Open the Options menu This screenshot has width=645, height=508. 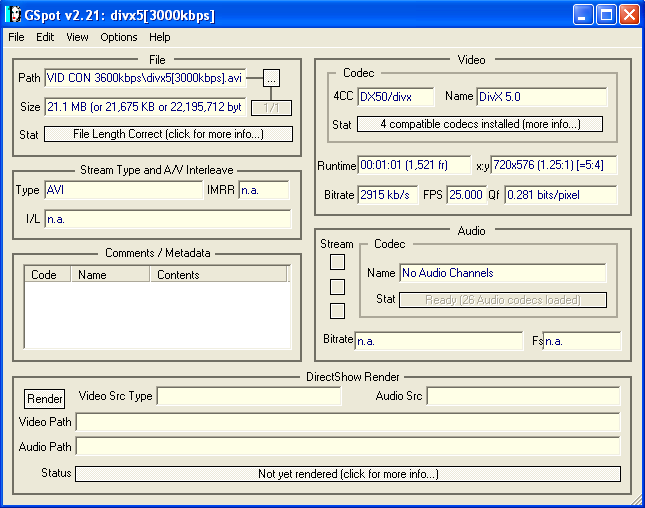coord(118,37)
